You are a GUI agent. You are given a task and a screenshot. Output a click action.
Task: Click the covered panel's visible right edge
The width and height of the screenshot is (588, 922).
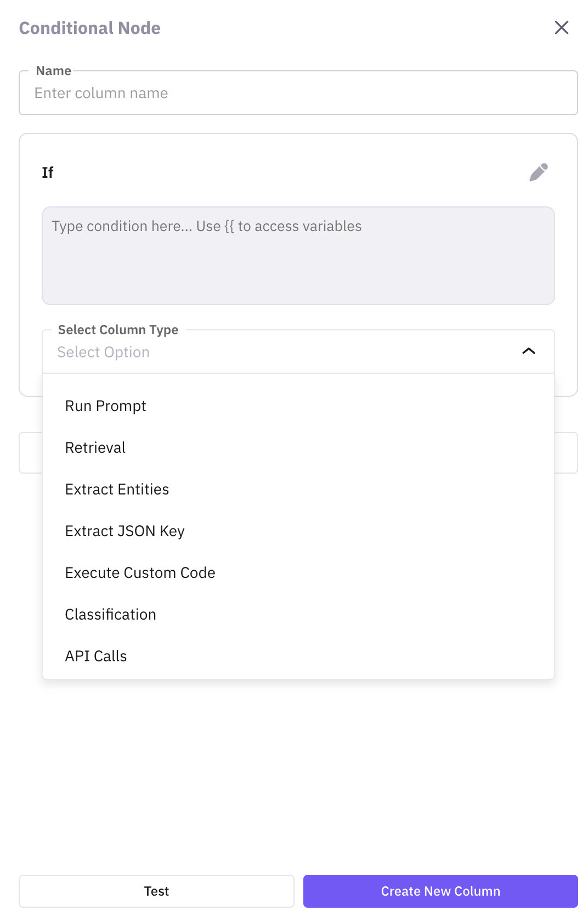(x=566, y=453)
